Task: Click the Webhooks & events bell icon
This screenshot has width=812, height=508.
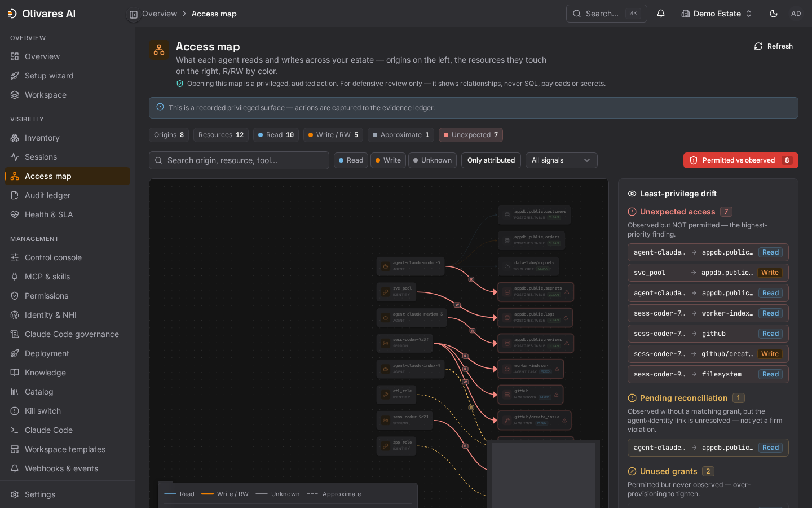Action: pyautogui.click(x=15, y=468)
